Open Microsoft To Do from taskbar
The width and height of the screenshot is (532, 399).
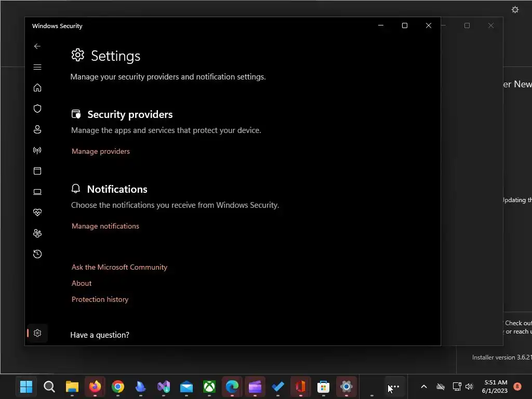[x=278, y=387]
